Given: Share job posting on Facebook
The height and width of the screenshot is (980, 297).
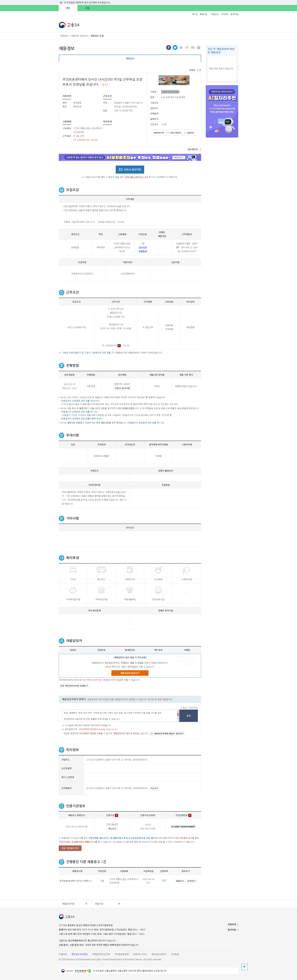Looking at the screenshot, I should tap(168, 47).
